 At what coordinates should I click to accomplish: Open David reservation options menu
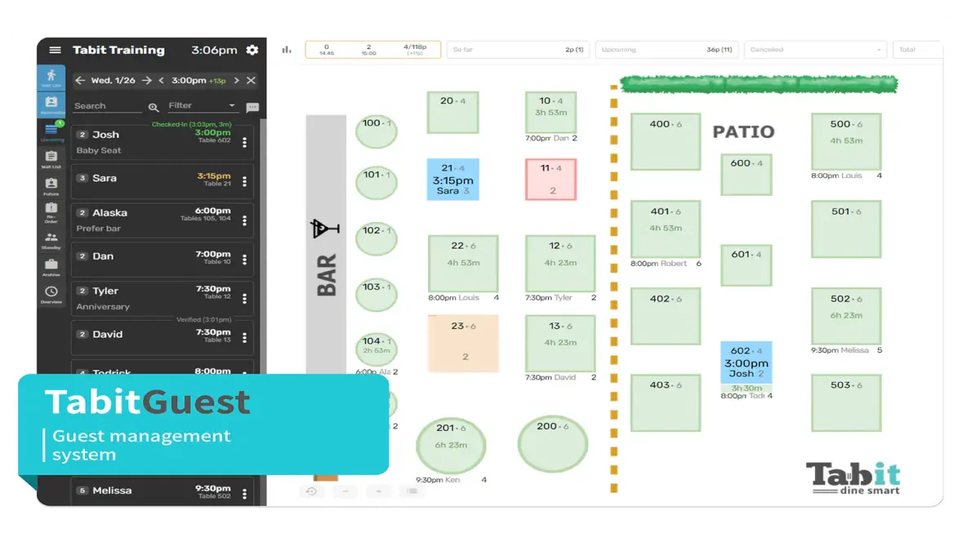[x=244, y=337]
